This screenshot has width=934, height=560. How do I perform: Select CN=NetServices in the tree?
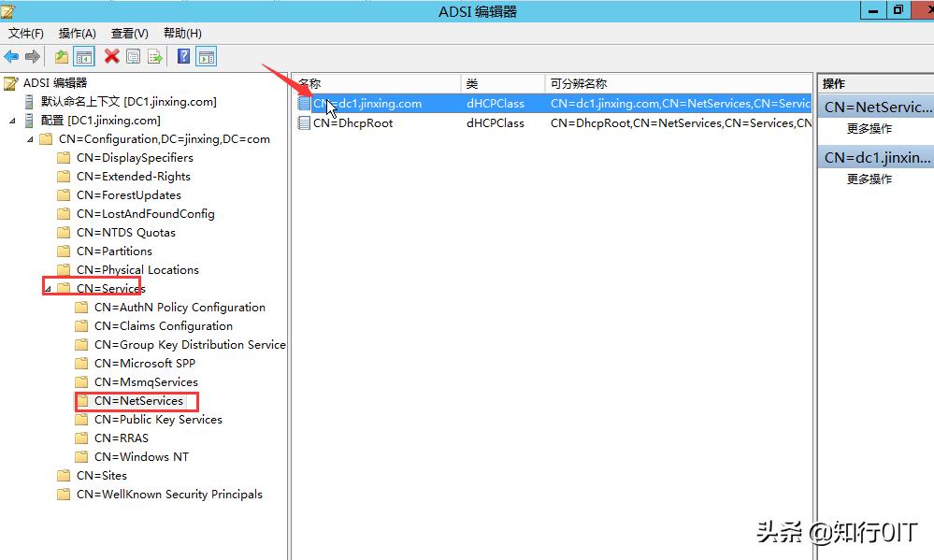click(138, 401)
